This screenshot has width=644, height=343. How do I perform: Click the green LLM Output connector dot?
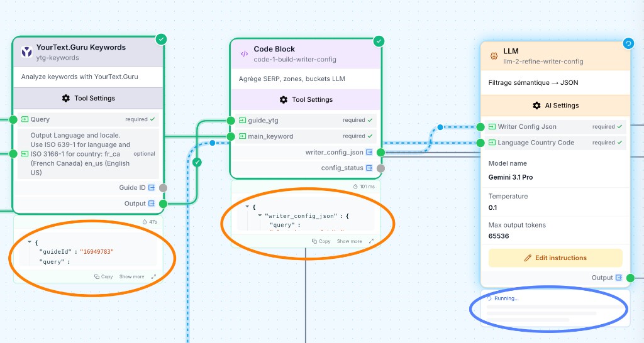tap(630, 278)
